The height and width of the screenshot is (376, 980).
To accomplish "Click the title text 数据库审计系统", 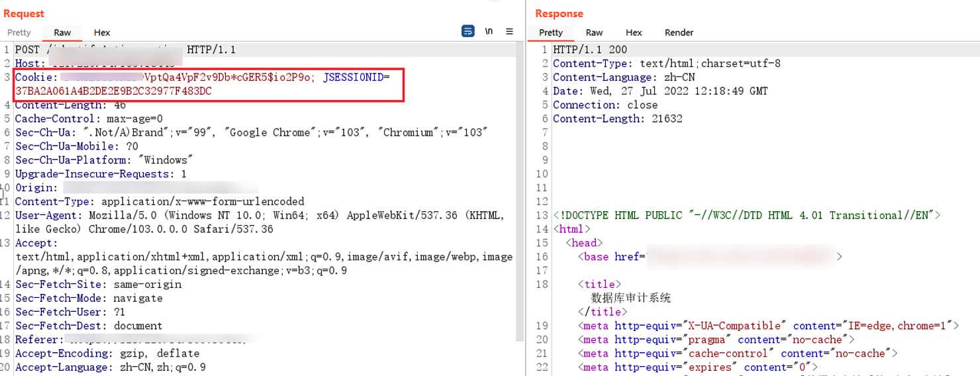I will 630,298.
